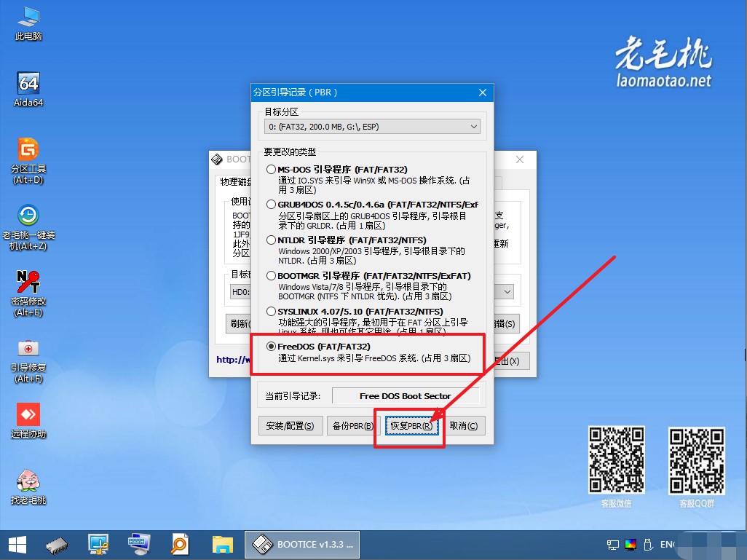
Task: Click the 备份PBR(B) button
Action: (x=352, y=425)
